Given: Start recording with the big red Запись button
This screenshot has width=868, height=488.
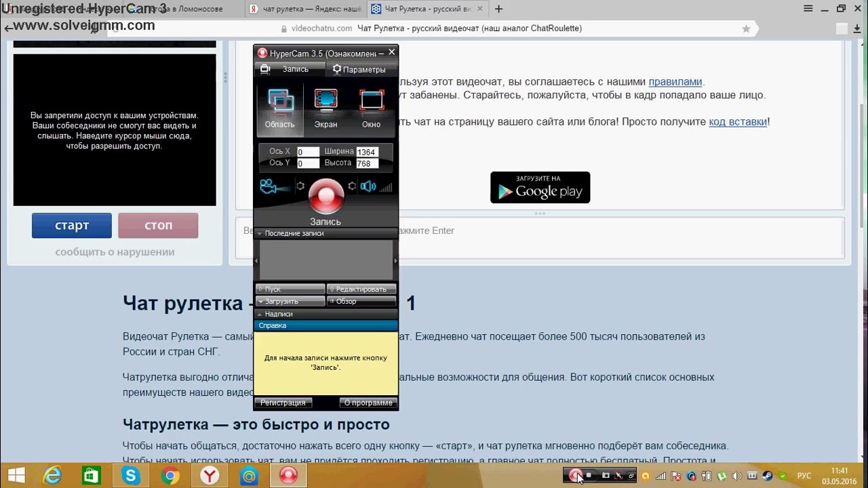Looking at the screenshot, I should (326, 196).
